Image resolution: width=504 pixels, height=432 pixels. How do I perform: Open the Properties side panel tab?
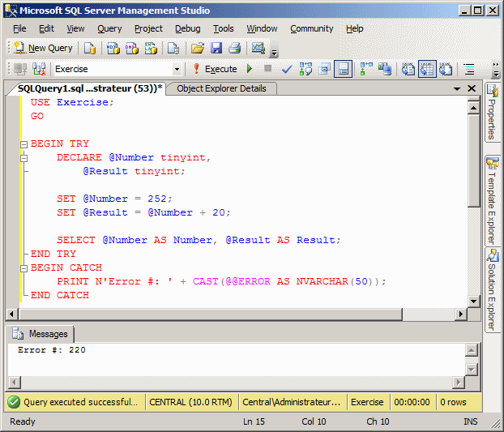tap(492, 113)
